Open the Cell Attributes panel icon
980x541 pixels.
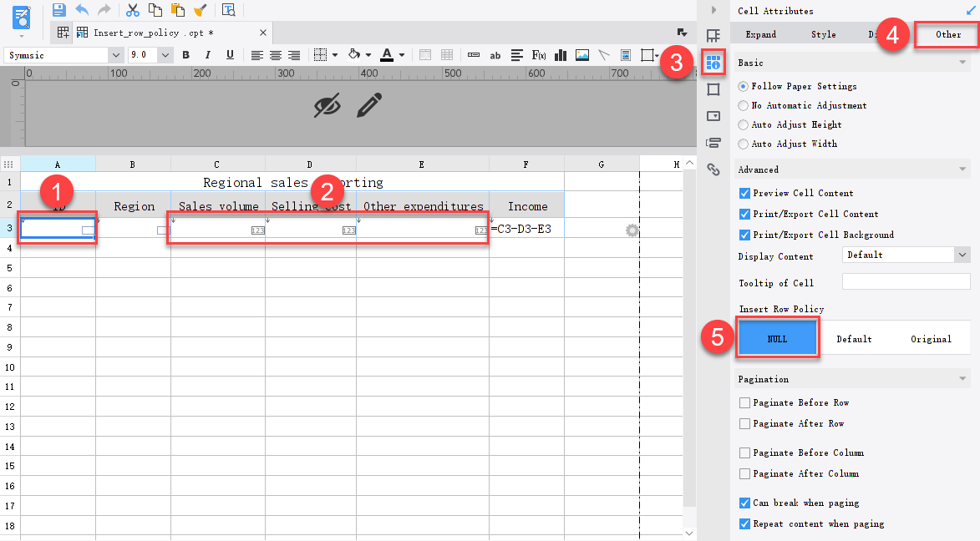click(713, 62)
